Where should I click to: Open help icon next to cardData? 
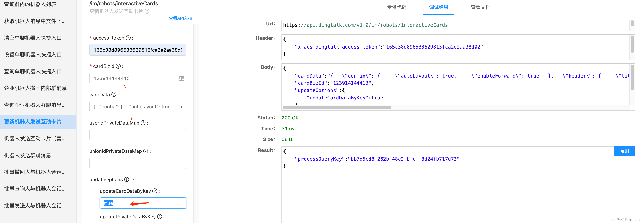pyautogui.click(x=114, y=94)
